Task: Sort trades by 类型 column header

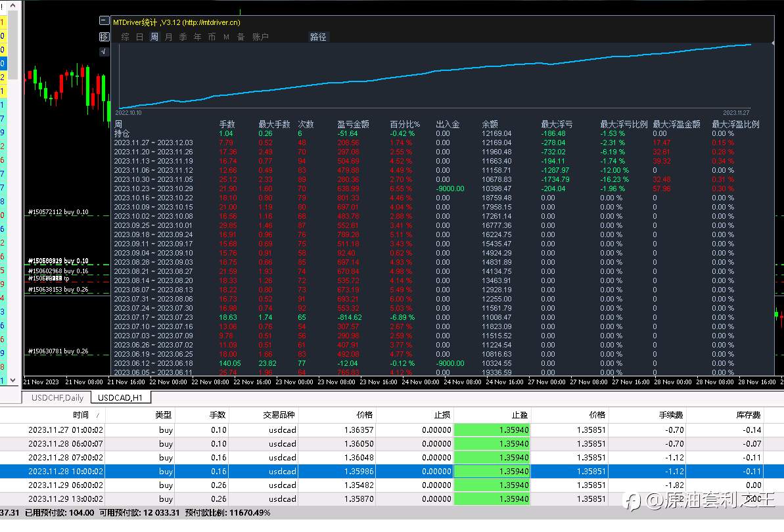Action: 164,414
